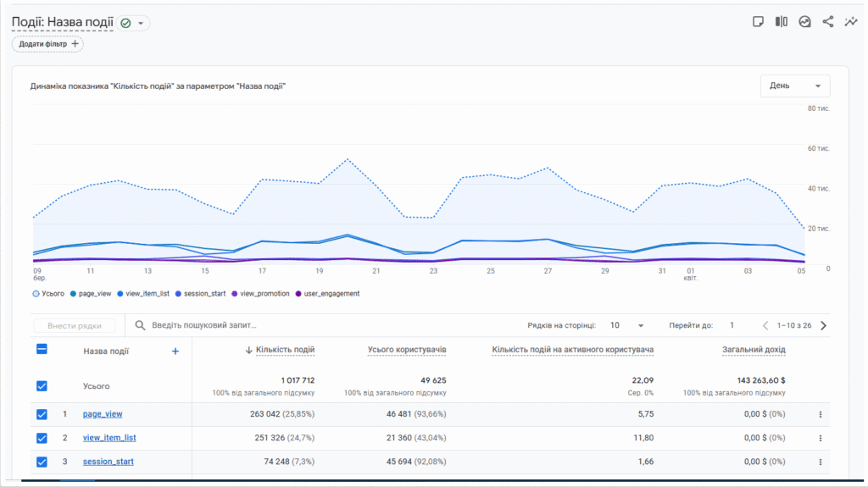Open rows-per-page dropdown showing 10
Viewport: 868px width, 487px height.
(x=626, y=325)
